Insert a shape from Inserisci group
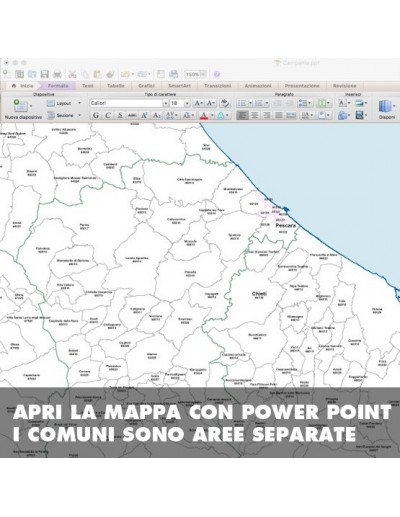This screenshot has width=400, height=517. tap(342, 115)
